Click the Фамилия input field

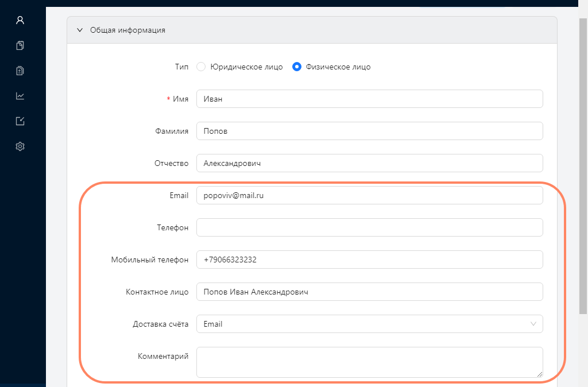coord(370,131)
